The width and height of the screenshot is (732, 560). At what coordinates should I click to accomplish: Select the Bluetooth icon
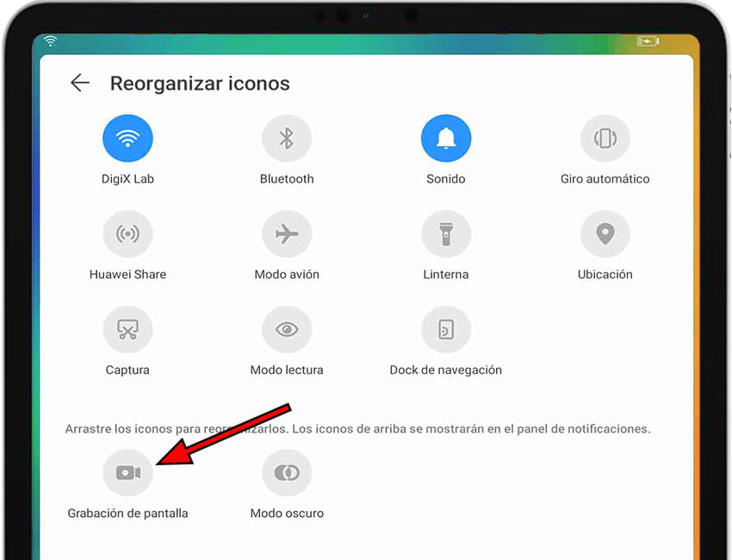(287, 138)
